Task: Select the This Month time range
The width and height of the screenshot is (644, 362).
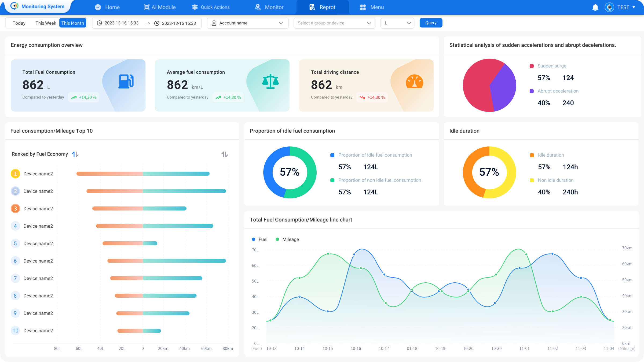Action: 73,23
